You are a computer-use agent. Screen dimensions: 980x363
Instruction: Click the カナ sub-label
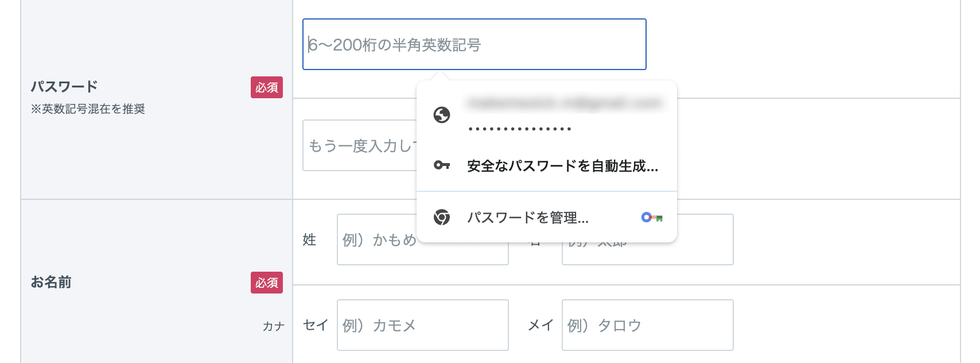point(274,326)
